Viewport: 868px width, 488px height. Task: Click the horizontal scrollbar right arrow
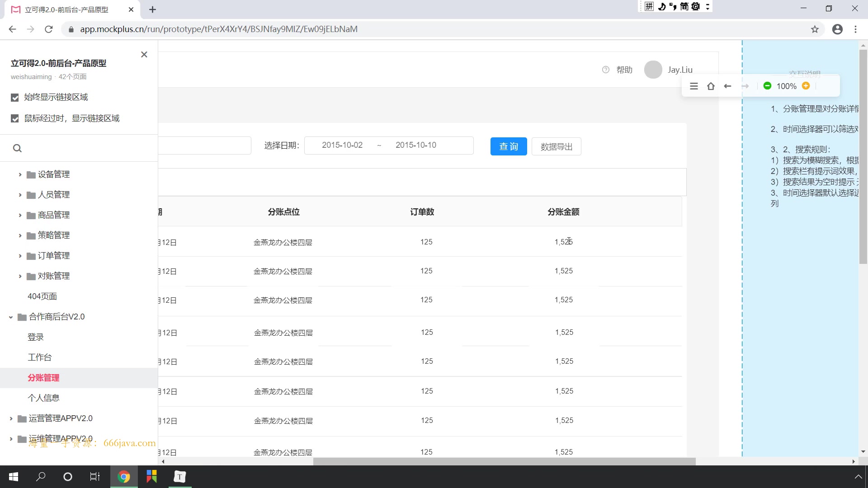click(x=854, y=461)
